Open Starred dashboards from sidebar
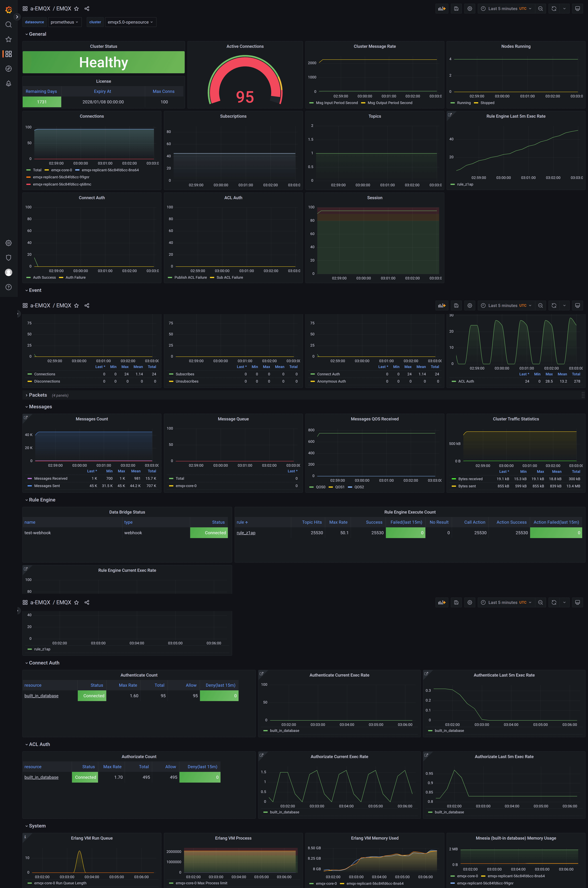The image size is (588, 888). (8, 39)
